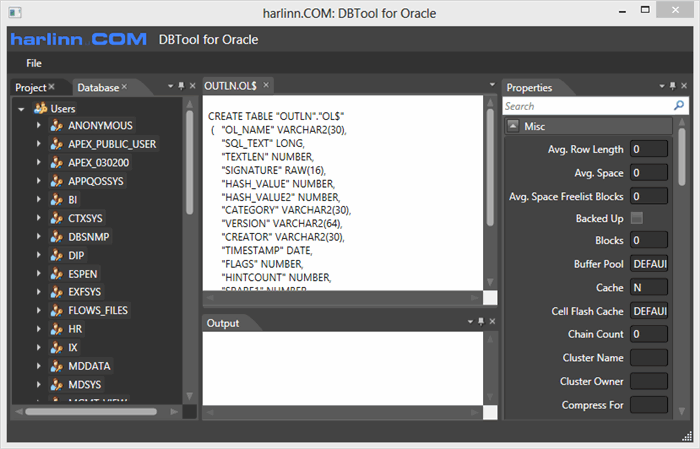Click the Cache value field
The image size is (700, 449).
pos(649,287)
